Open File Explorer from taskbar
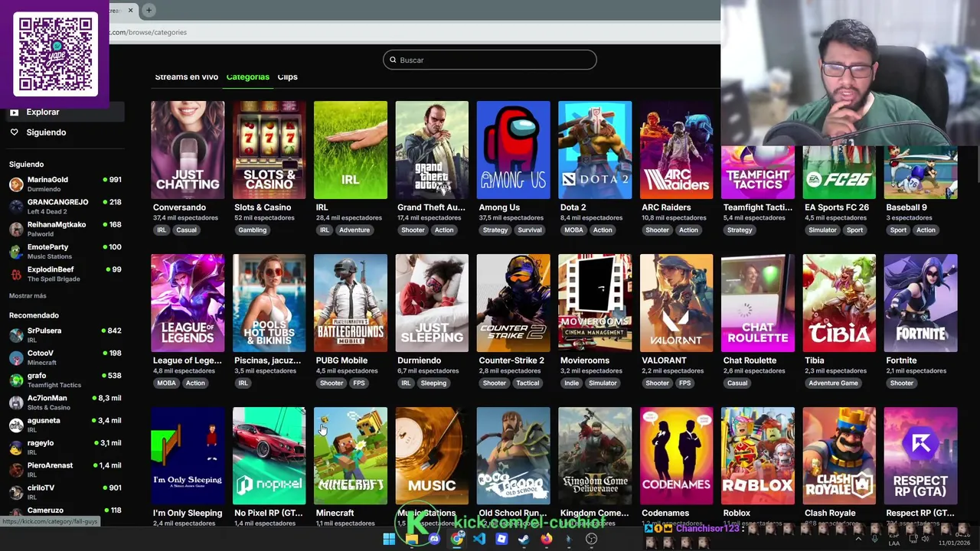The height and width of the screenshot is (551, 980). (x=412, y=539)
